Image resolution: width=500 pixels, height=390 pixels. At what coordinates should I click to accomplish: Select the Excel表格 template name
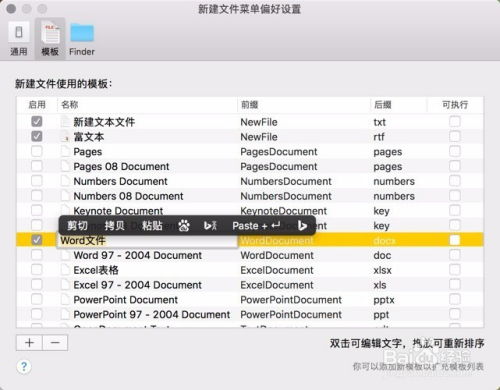coord(96,270)
